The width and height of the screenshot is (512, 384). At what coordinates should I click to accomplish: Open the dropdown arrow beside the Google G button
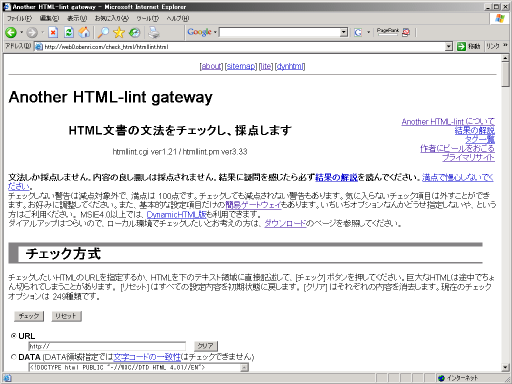tap(368, 32)
